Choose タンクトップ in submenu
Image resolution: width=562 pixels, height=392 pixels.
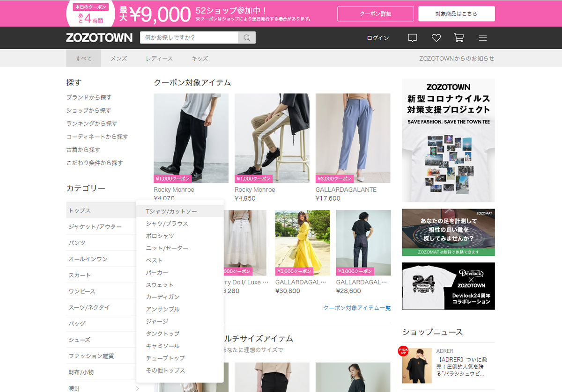[x=180, y=334]
